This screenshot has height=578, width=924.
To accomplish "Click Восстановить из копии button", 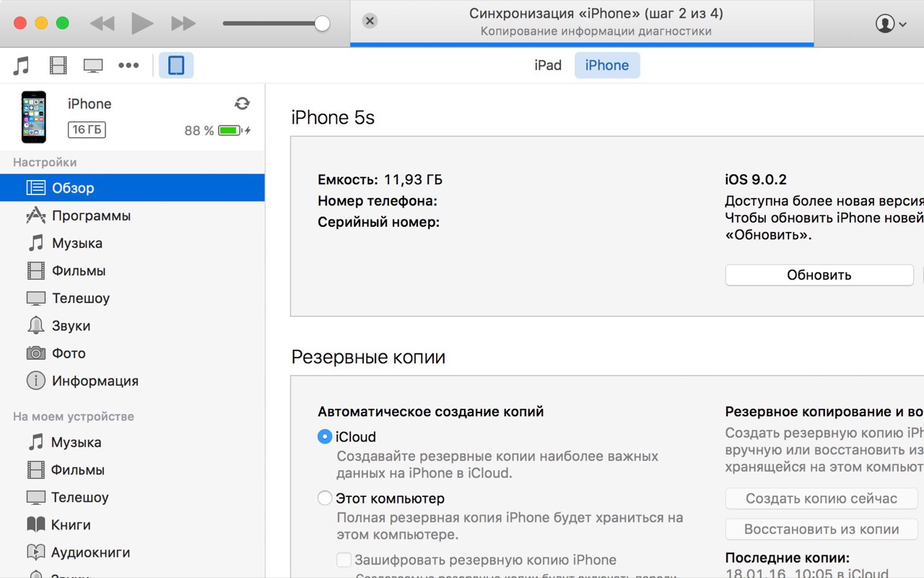I will [821, 530].
